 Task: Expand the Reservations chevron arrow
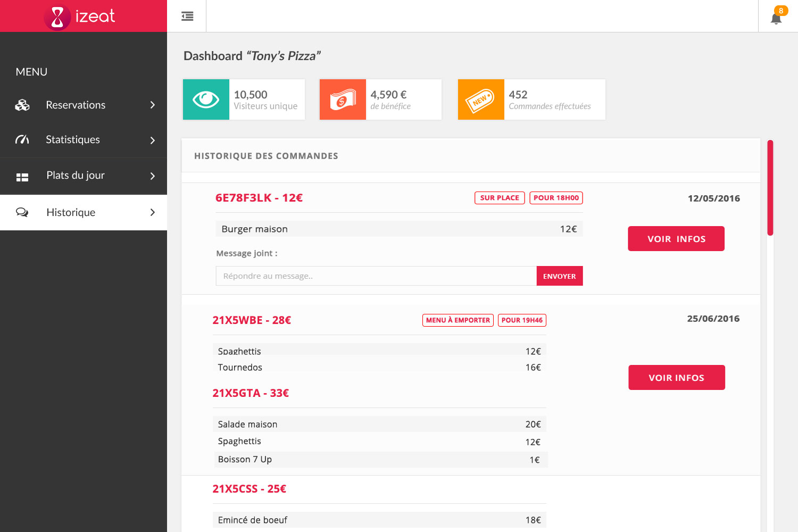(153, 105)
